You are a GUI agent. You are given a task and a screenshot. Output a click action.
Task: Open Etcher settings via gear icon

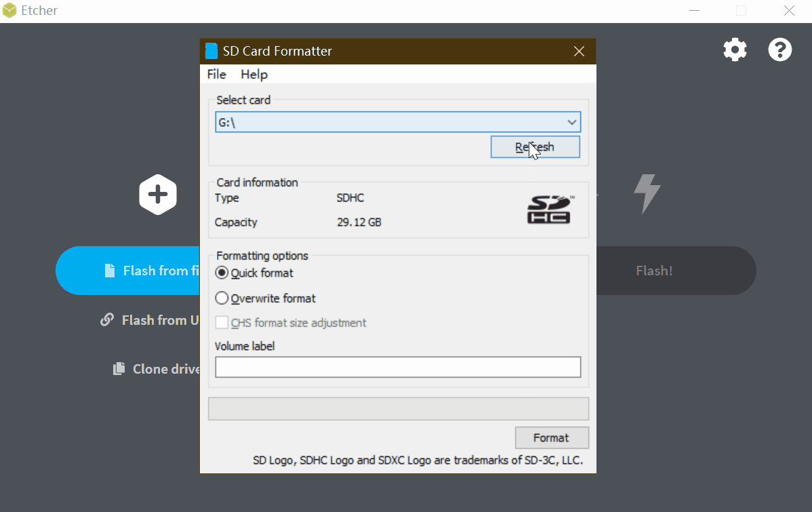(x=735, y=50)
